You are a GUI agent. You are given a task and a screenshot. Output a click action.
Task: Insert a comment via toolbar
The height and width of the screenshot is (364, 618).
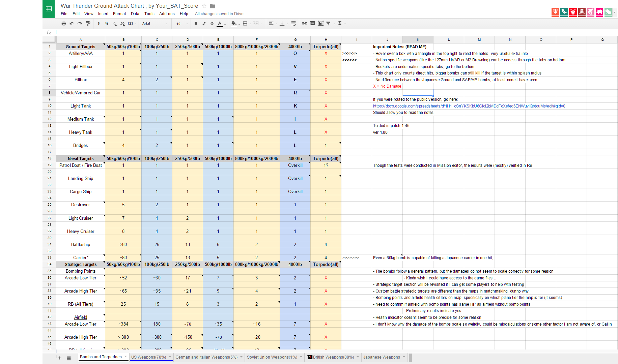tap(313, 24)
